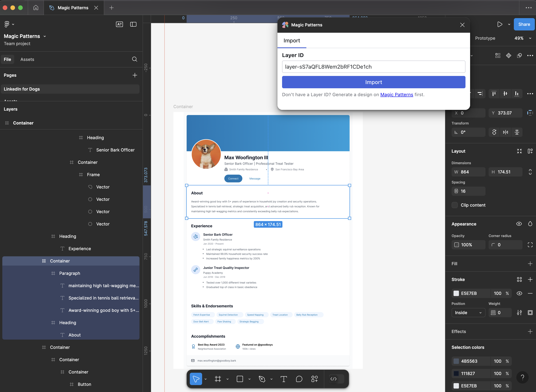Open present options chevron next to play
This screenshot has width=536, height=392.
pos(509,24)
